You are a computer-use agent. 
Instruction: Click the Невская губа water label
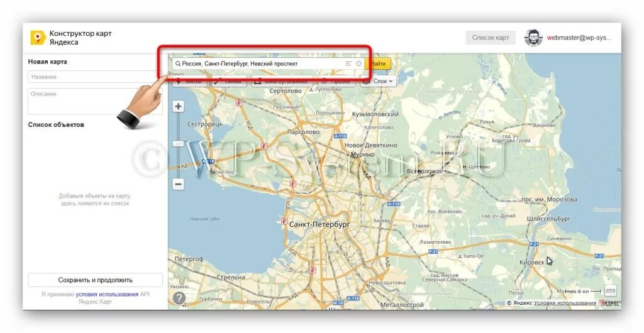[204, 219]
